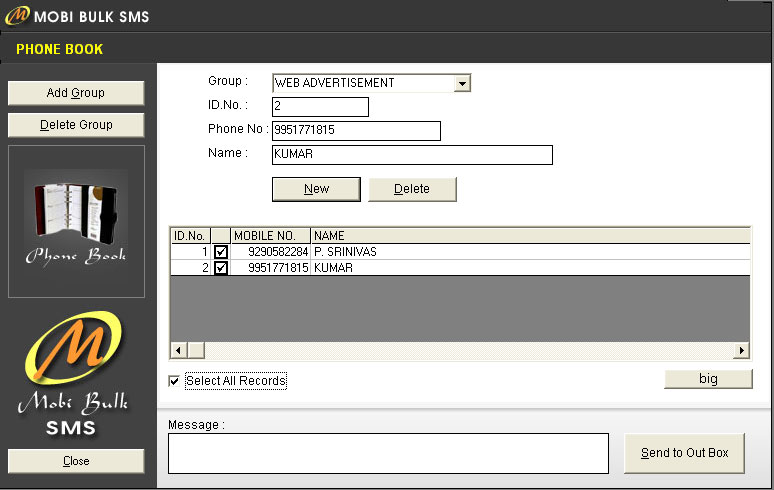This screenshot has height=490, width=774.
Task: Click the table's right scroll arrow
Action: coord(741,350)
